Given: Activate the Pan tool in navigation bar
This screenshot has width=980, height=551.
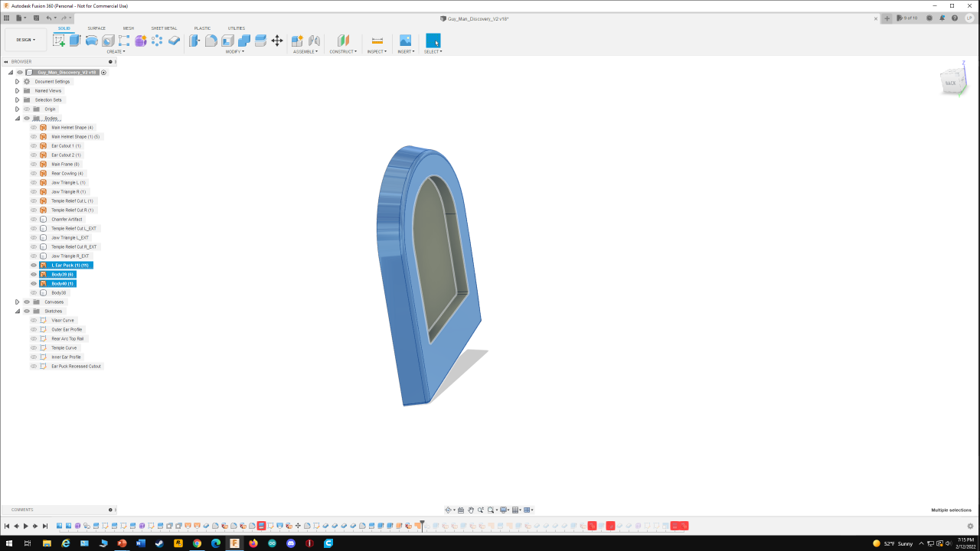Looking at the screenshot, I should click(x=472, y=510).
